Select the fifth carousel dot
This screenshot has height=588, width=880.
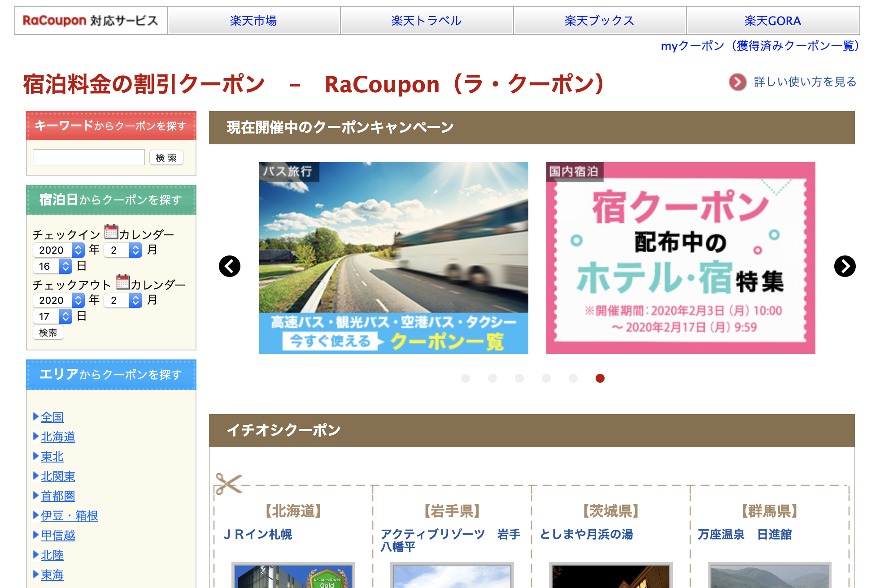(x=573, y=378)
